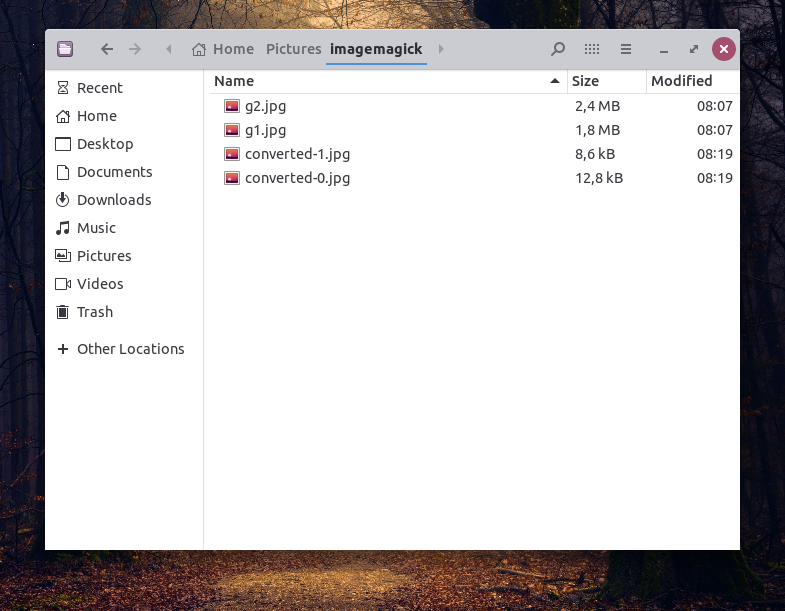Screen dimensions: 785x611
Task: Sort by the Size column header
Action: [x=607, y=81]
